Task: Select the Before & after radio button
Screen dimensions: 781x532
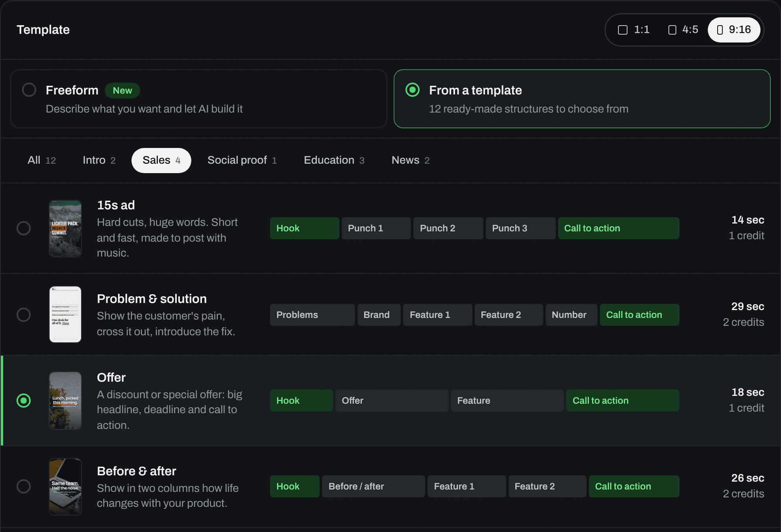Action: pyautogui.click(x=24, y=486)
